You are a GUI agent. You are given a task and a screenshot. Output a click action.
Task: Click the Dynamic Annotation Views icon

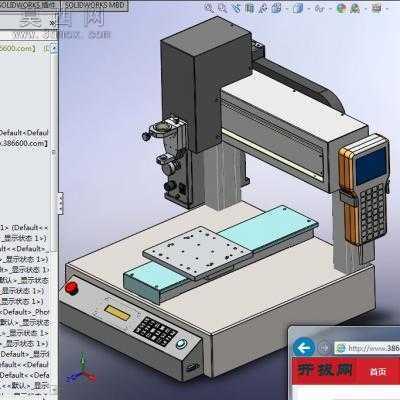click(x=263, y=8)
